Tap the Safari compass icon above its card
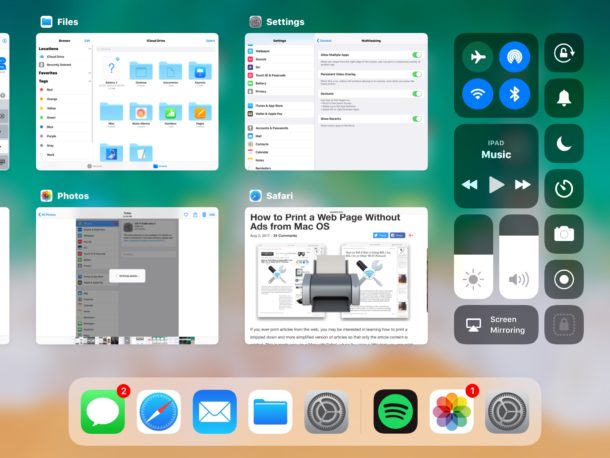 coord(255,196)
